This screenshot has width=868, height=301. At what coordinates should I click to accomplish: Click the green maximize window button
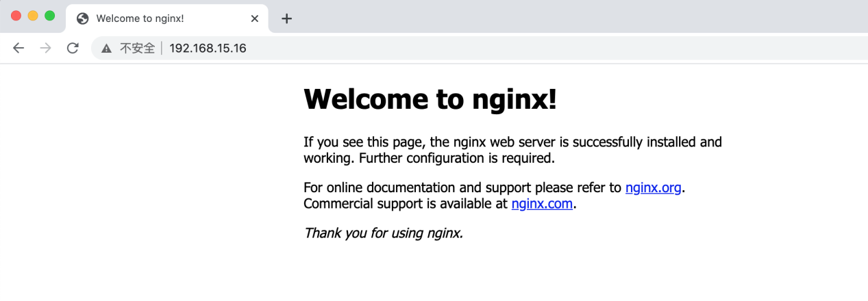point(49,16)
